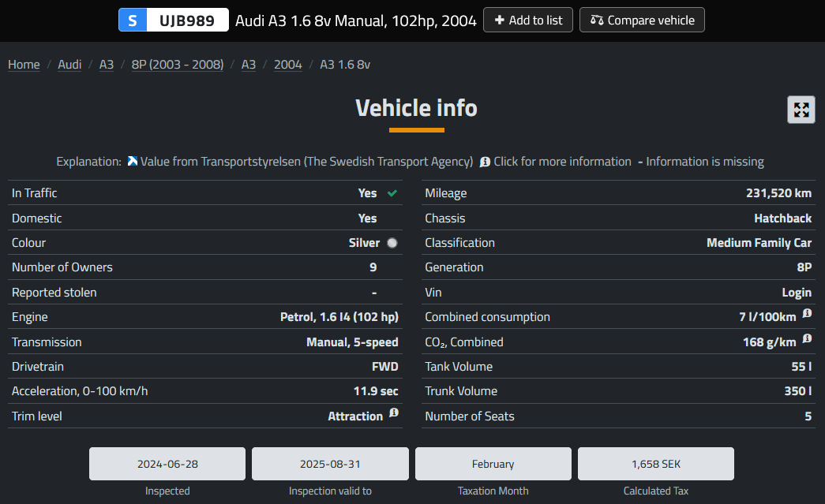This screenshot has height=504, width=825.
Task: Click the mileage value 231,520 km
Action: 778,193
